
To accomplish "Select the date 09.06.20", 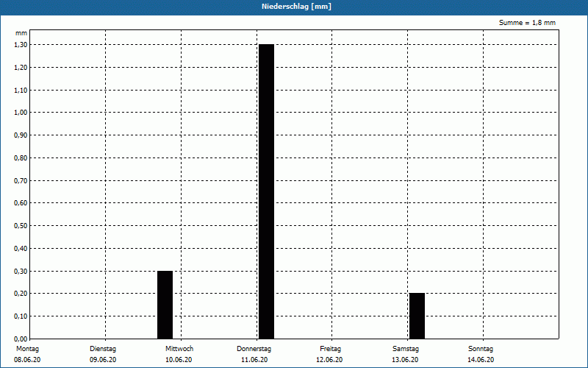I will pyautogui.click(x=103, y=360).
